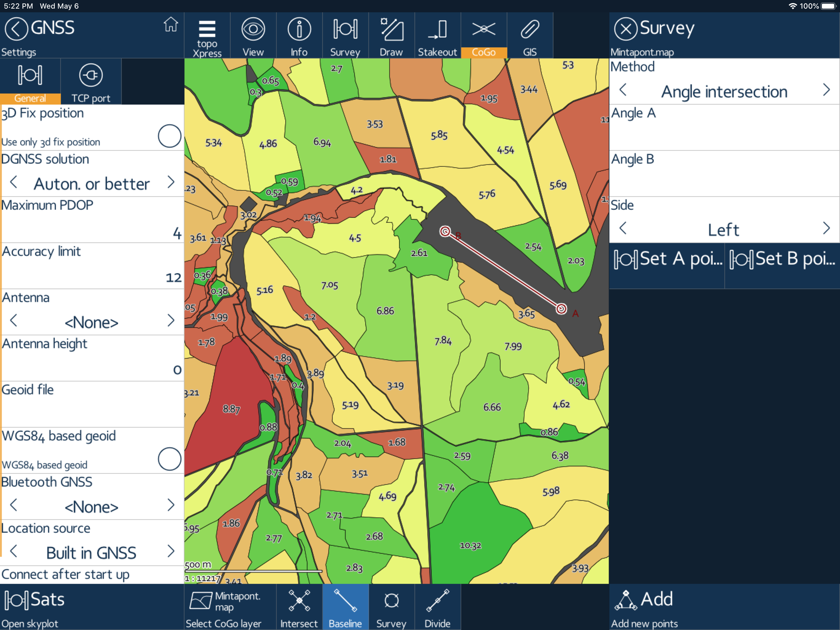Enable Use only 3d fix position
Viewport: 840px width, 630px height.
[x=169, y=136]
